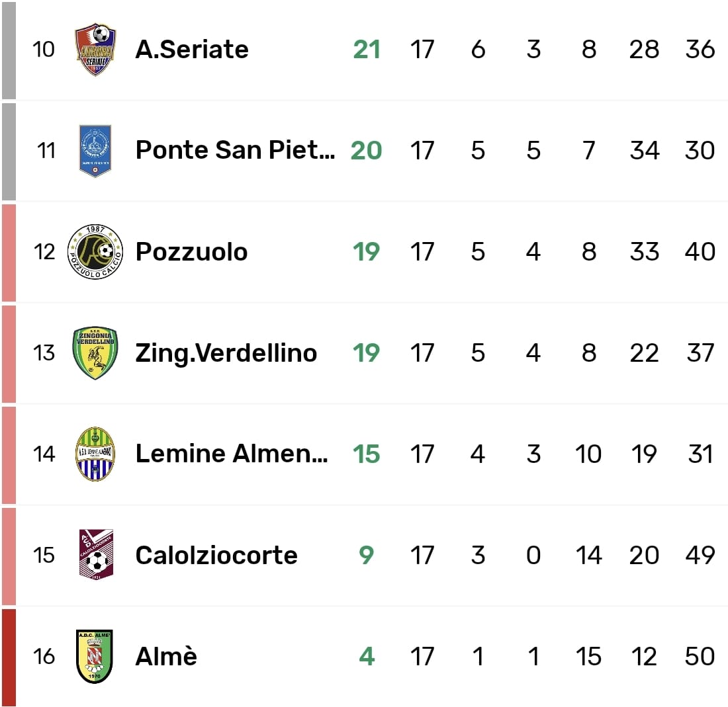Screen dimensions: 728x707
Task: Open the Almè team shield logo
Action: pyautogui.click(x=95, y=657)
